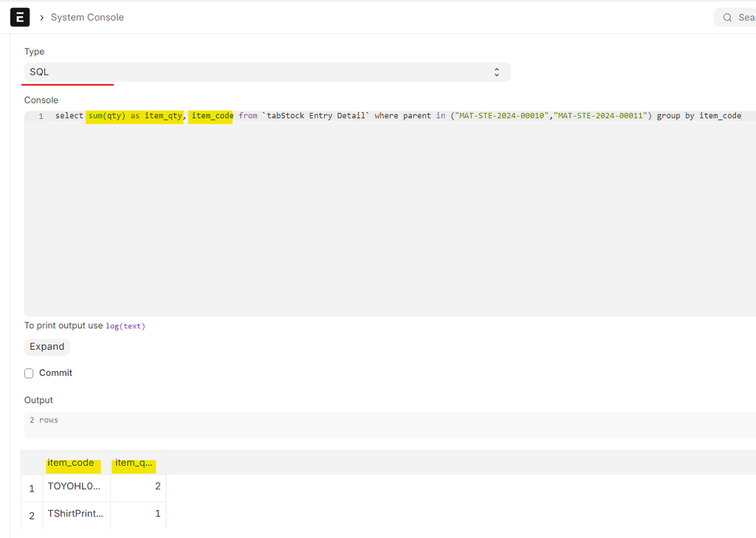Click the '2 rows' output text
756x538 pixels.
[x=44, y=420]
